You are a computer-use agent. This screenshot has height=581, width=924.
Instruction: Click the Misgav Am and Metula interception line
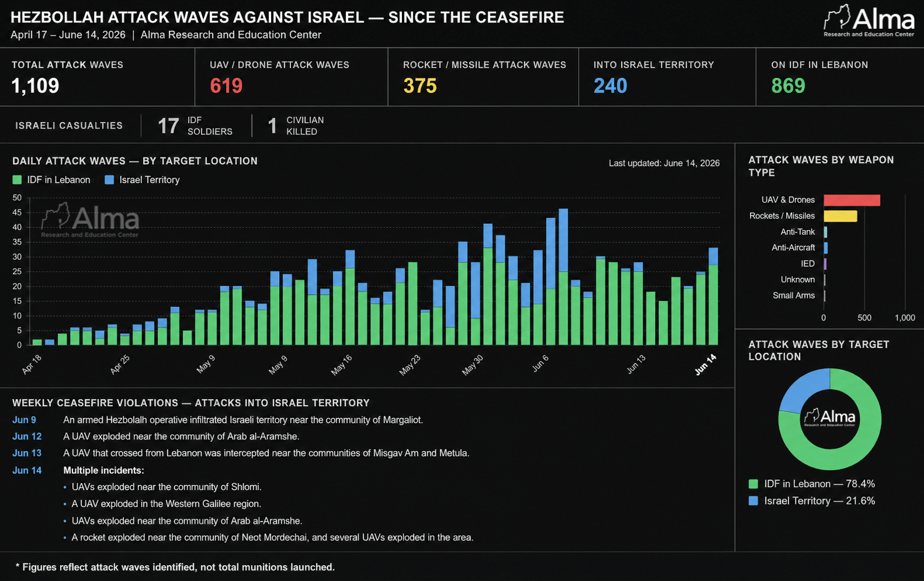266,453
